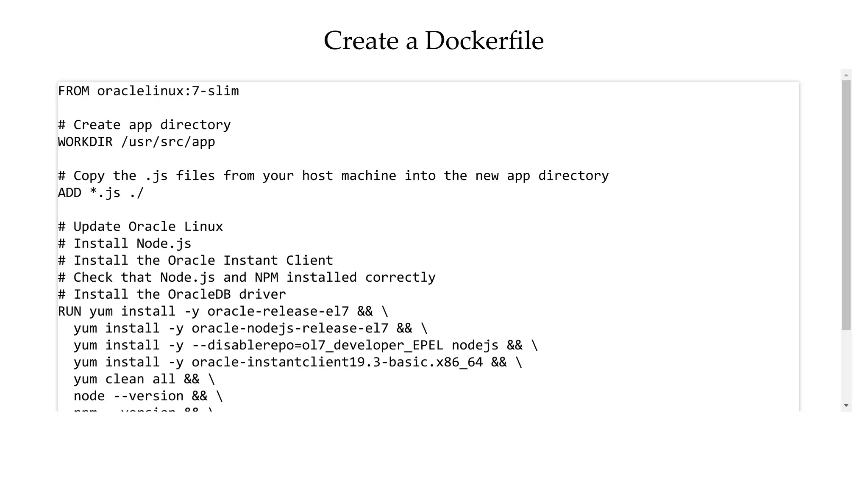Click the 'node --version' line

click(148, 396)
